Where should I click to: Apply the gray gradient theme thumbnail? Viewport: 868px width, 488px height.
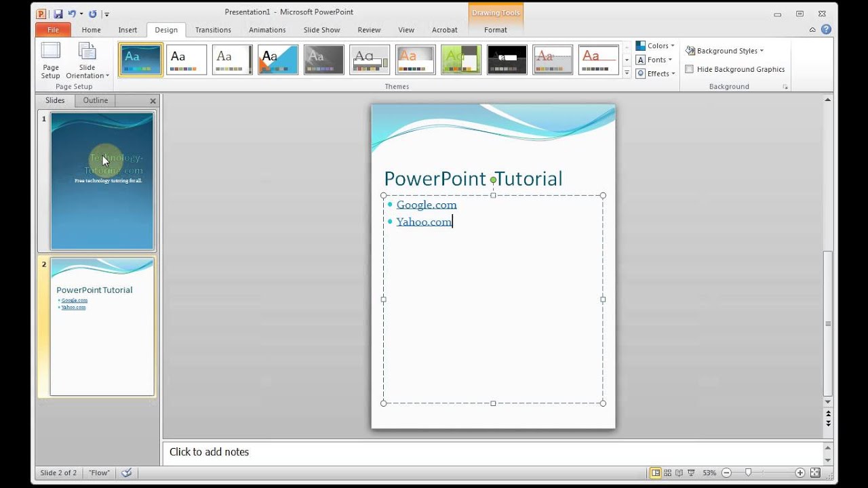pyautogui.click(x=323, y=60)
